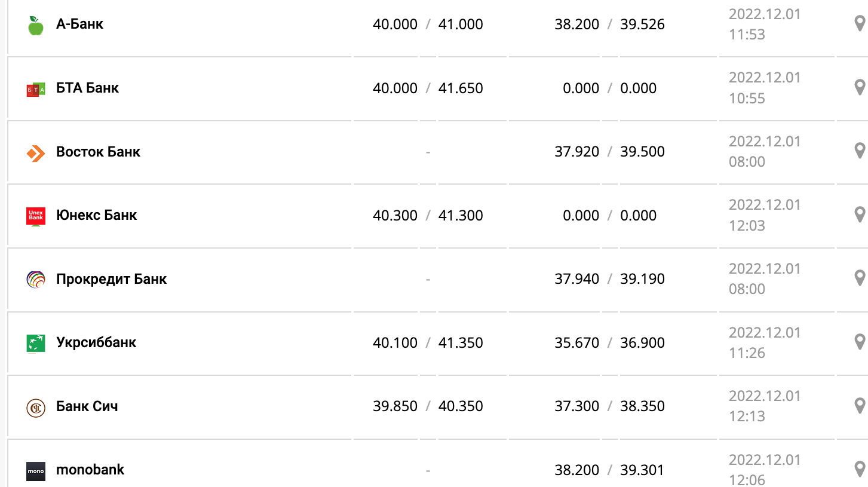
Task: Click the Укрсиббанк green logo
Action: [x=36, y=344]
